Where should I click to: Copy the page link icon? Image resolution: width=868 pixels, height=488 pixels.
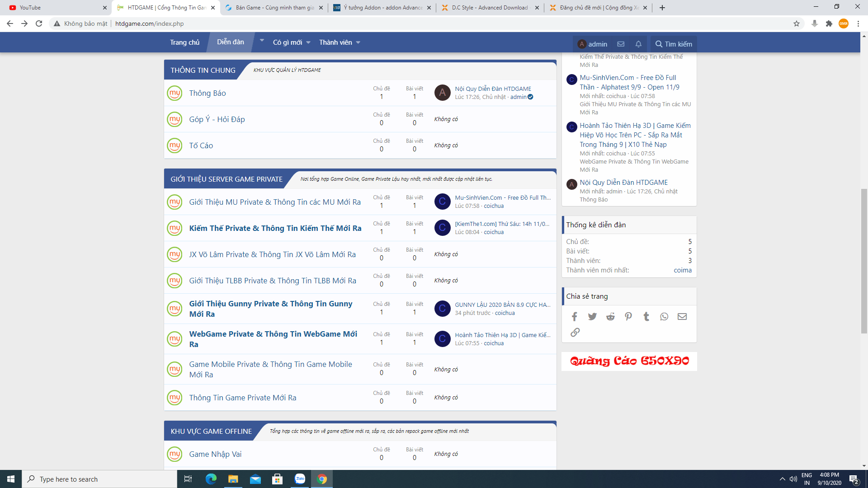coord(575,332)
